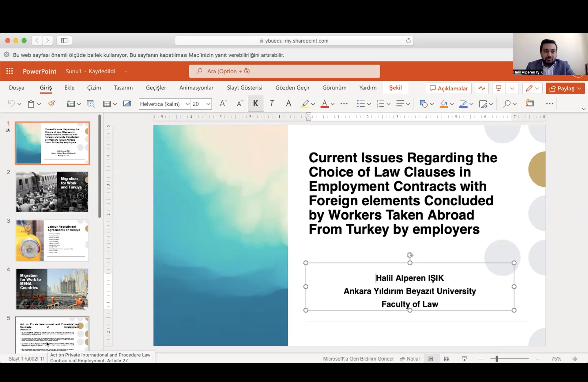The image size is (588, 382).
Task: Click the app launcher grid icon
Action: coord(10,71)
